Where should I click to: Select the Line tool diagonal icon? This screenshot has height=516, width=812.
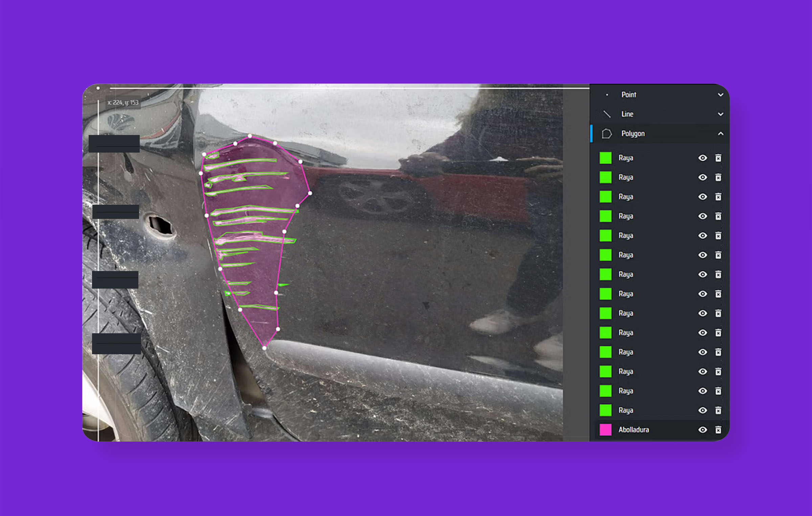pos(607,114)
